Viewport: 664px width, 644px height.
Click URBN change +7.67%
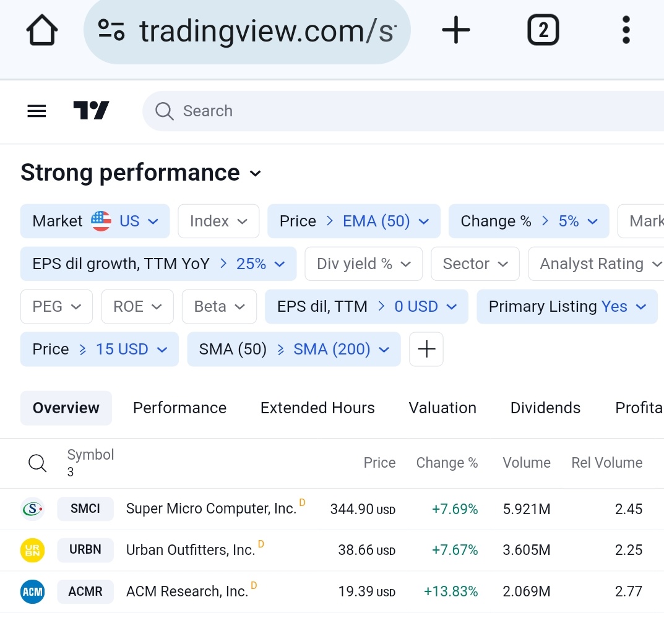tap(454, 550)
